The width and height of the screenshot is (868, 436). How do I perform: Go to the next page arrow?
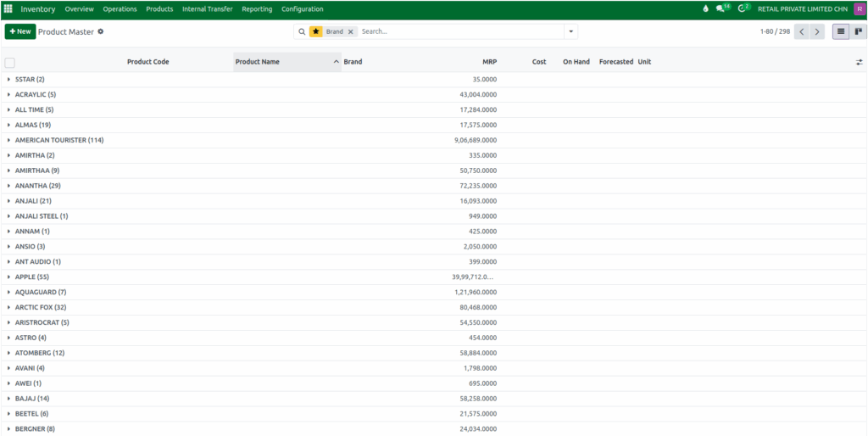click(x=817, y=31)
